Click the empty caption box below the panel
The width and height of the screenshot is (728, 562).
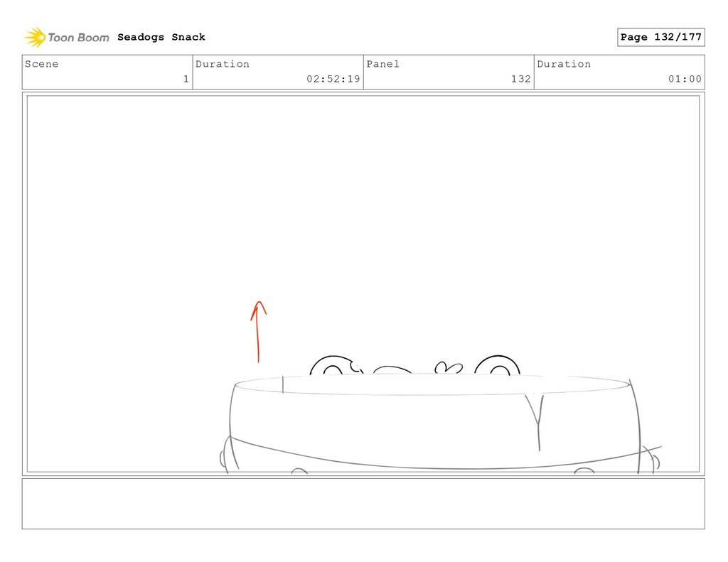point(363,504)
